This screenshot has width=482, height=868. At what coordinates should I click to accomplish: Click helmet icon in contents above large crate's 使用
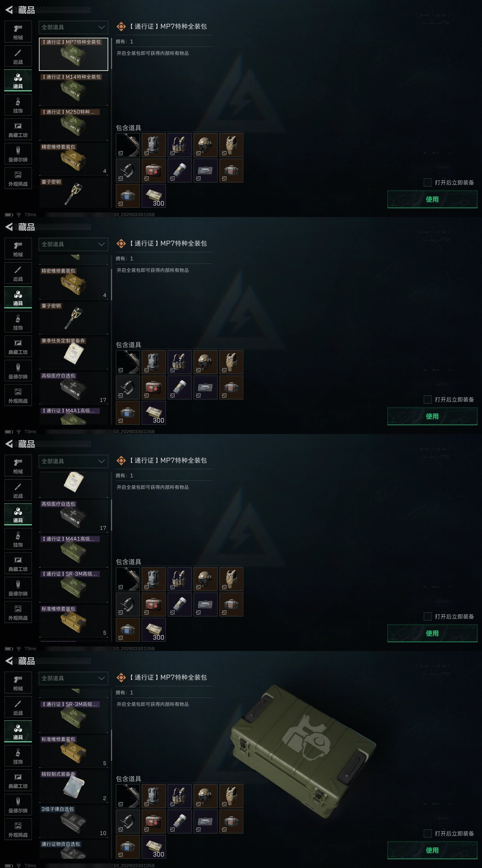pos(205,796)
